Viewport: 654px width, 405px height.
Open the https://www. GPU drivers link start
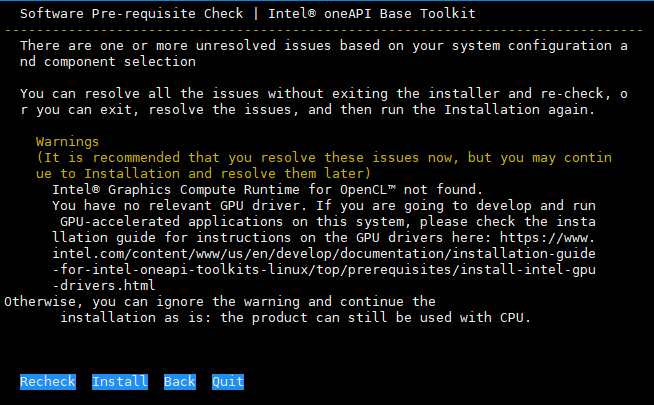click(557, 238)
